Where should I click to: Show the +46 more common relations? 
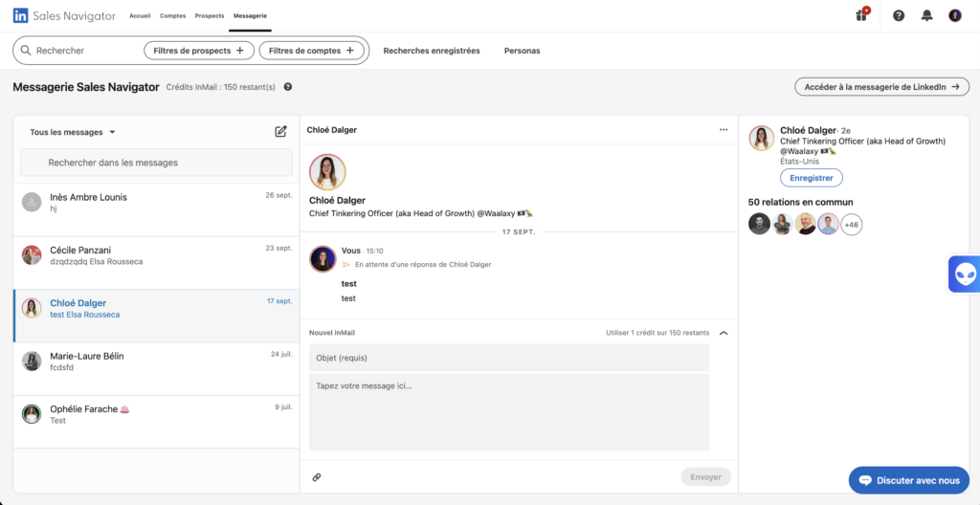pos(851,224)
